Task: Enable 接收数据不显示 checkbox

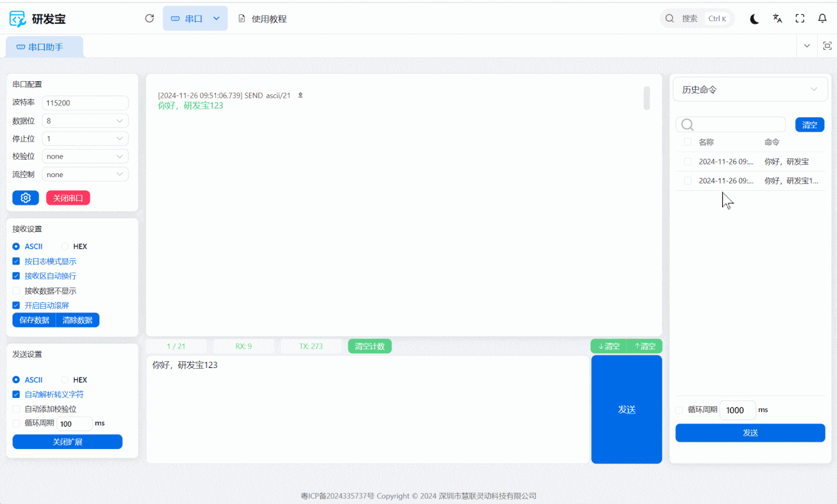Action: point(16,291)
